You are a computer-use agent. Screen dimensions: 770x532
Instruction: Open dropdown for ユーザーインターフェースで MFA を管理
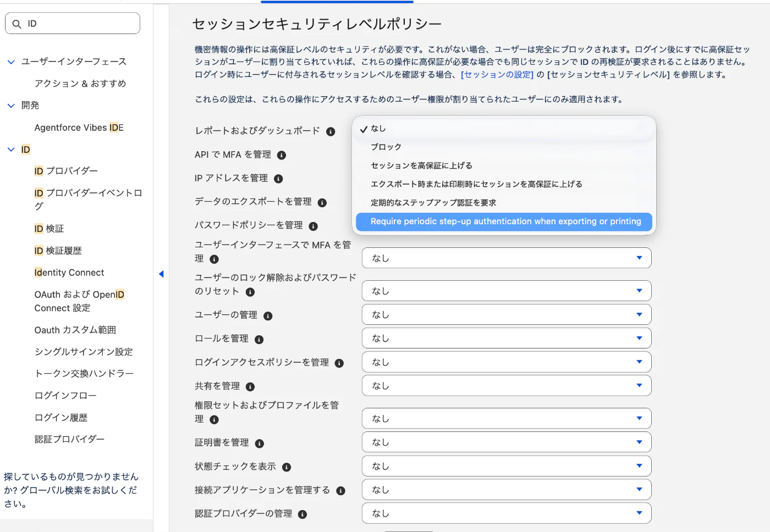point(507,258)
